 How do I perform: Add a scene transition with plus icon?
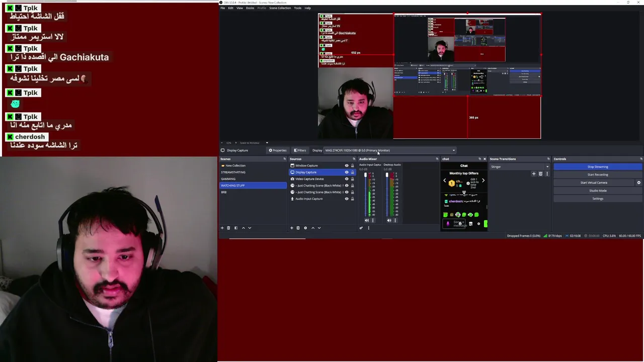[x=534, y=174]
